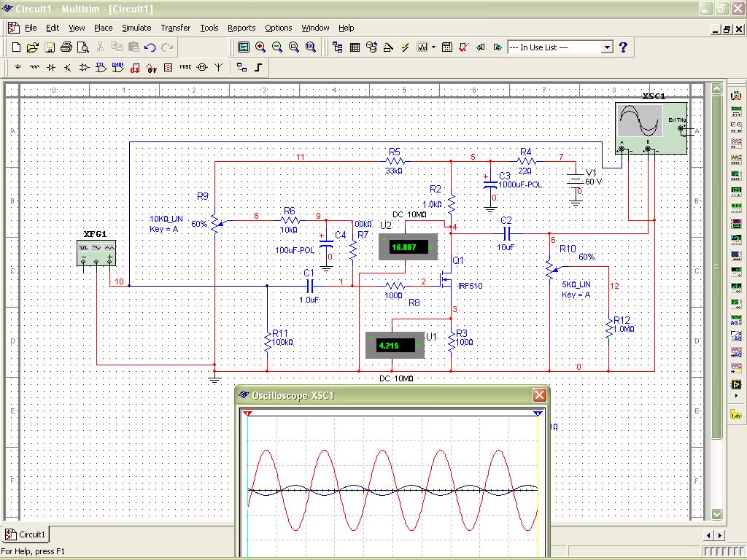Select square wave on XFG1 generator
747x560 pixels.
pyautogui.click(x=83, y=248)
